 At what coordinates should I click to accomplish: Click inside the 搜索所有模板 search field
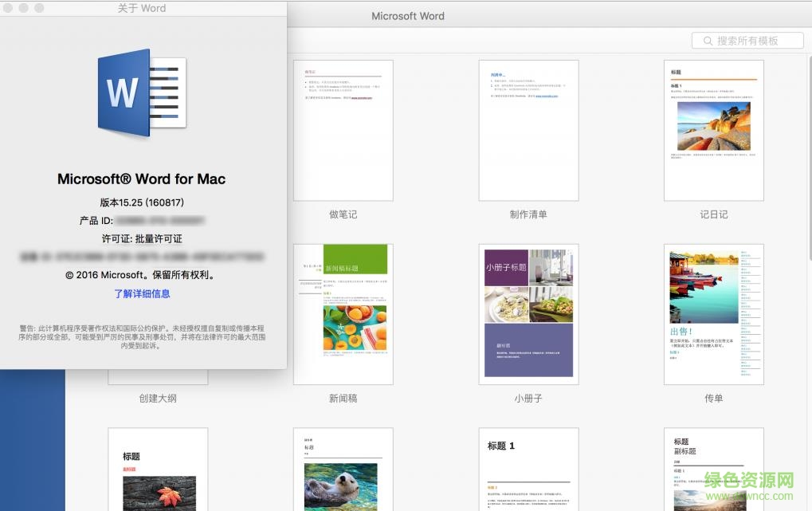pos(749,40)
